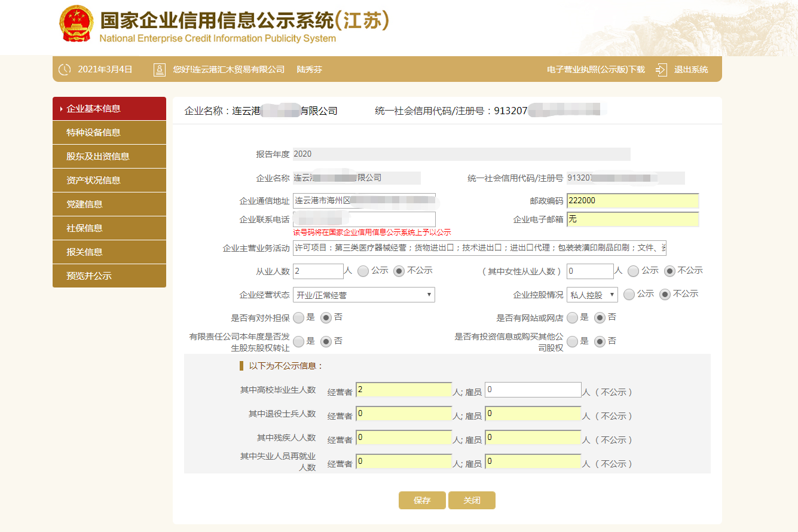The image size is (798, 532).
Task: Select 不公示 for 其中女性从业人数
Action: tap(669, 271)
